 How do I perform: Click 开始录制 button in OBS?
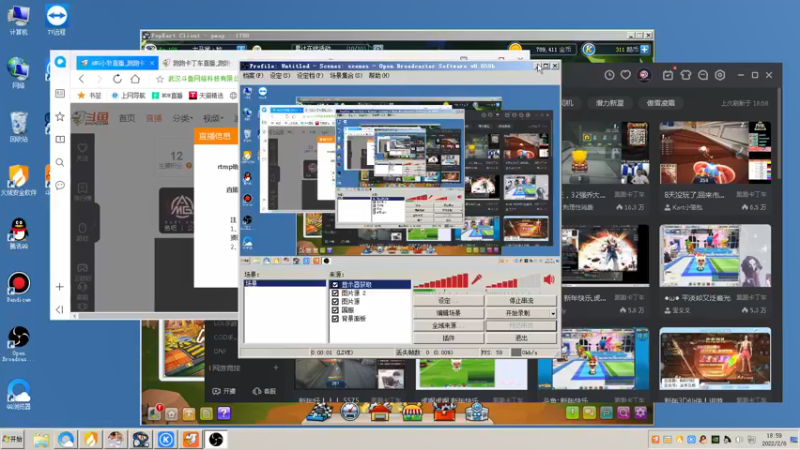[x=517, y=313]
